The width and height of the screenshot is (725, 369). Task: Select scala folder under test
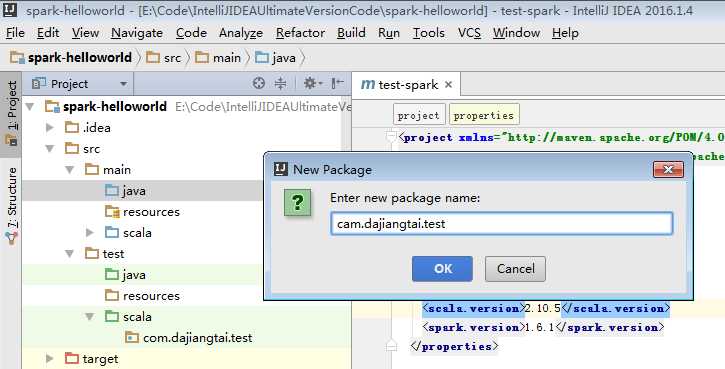coord(129,317)
